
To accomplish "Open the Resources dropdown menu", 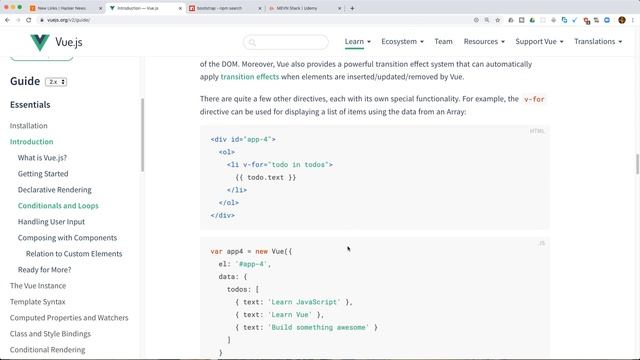I will pos(484,42).
